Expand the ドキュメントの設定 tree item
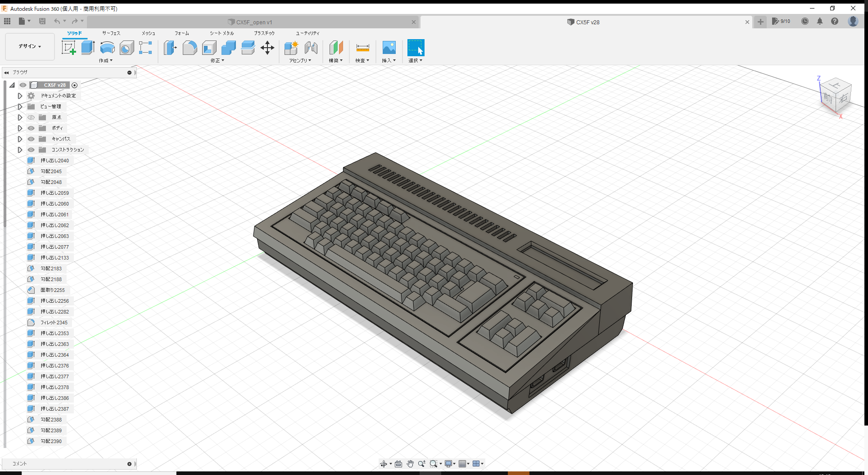 pyautogui.click(x=20, y=95)
